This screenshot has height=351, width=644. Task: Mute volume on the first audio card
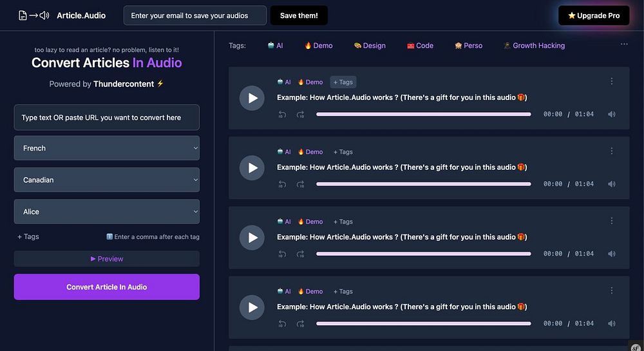[x=612, y=114]
